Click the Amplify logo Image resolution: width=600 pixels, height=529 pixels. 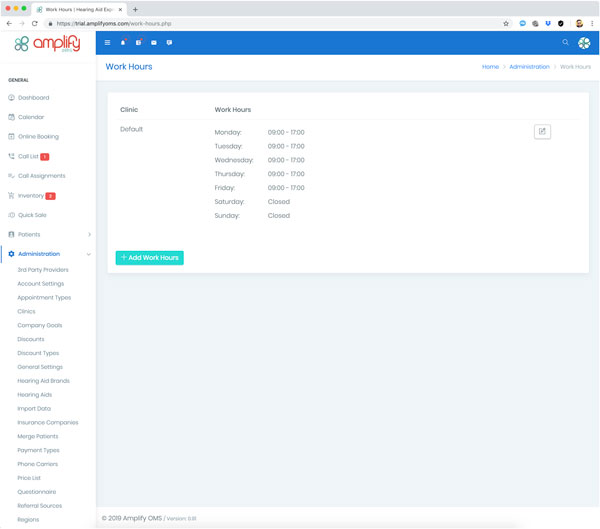(47, 44)
